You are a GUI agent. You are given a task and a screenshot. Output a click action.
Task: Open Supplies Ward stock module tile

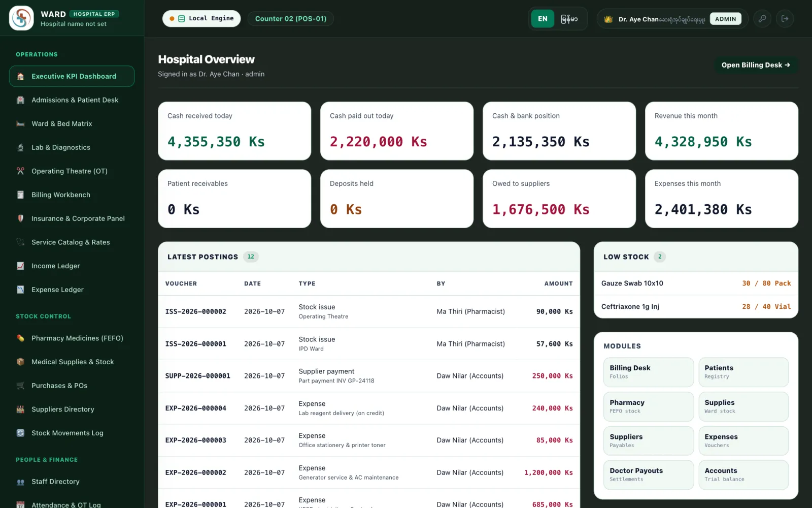(743, 406)
